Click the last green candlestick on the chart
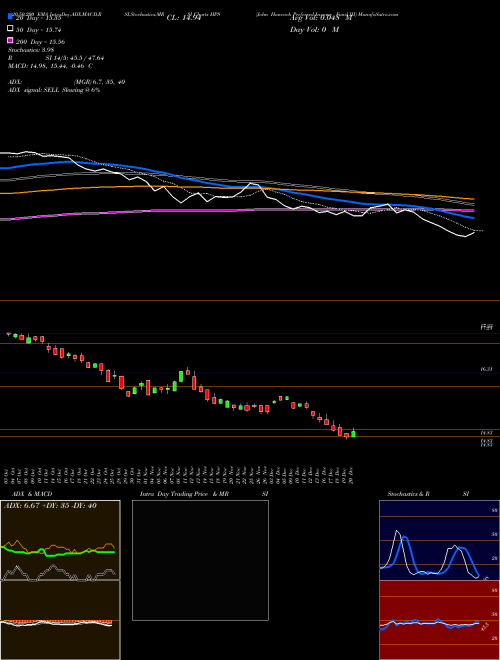 click(x=353, y=434)
